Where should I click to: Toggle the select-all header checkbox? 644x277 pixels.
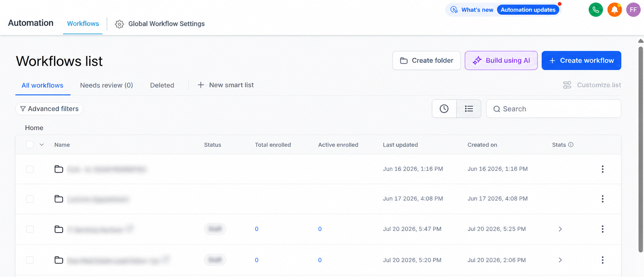(30, 145)
